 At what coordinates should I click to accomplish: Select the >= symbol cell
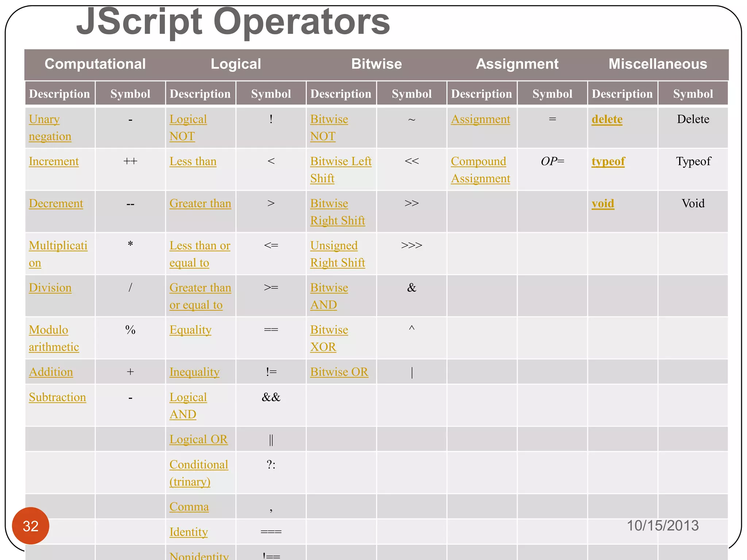(x=271, y=296)
